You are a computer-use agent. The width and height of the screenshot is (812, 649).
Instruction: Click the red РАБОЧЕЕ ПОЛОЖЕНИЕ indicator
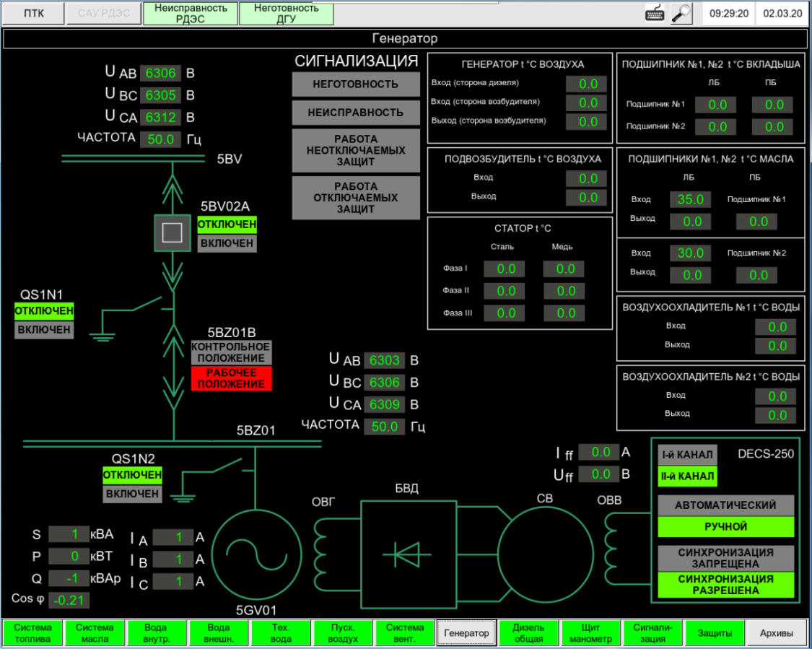coord(232,379)
